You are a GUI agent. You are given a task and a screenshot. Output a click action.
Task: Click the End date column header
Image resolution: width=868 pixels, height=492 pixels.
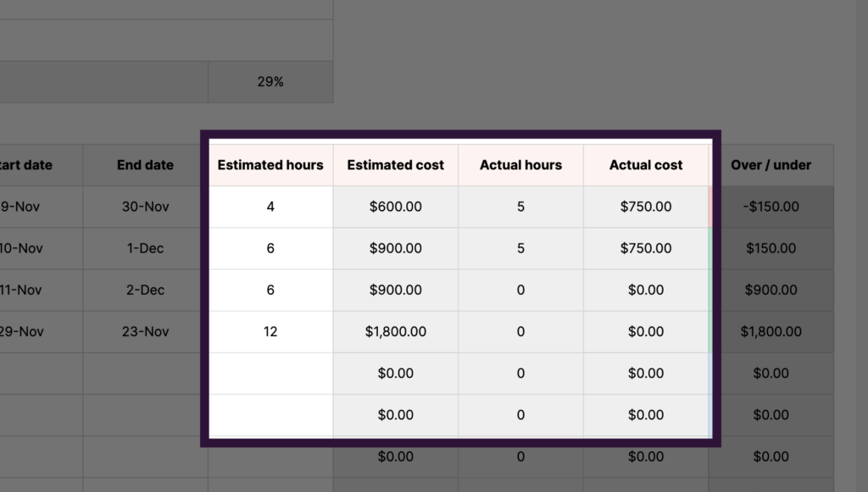tap(145, 165)
